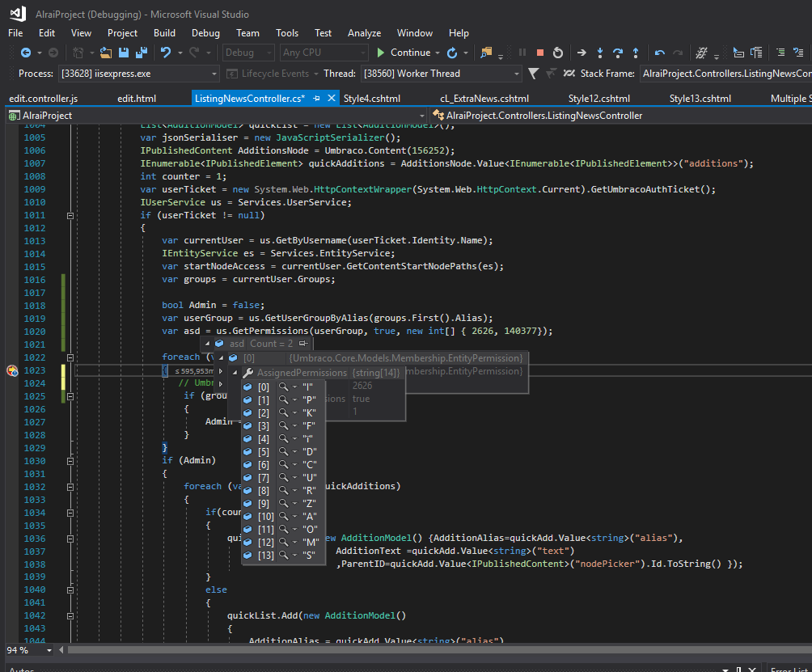
Task: Open the Thread Worker Thread dropdown
Action: click(442, 74)
